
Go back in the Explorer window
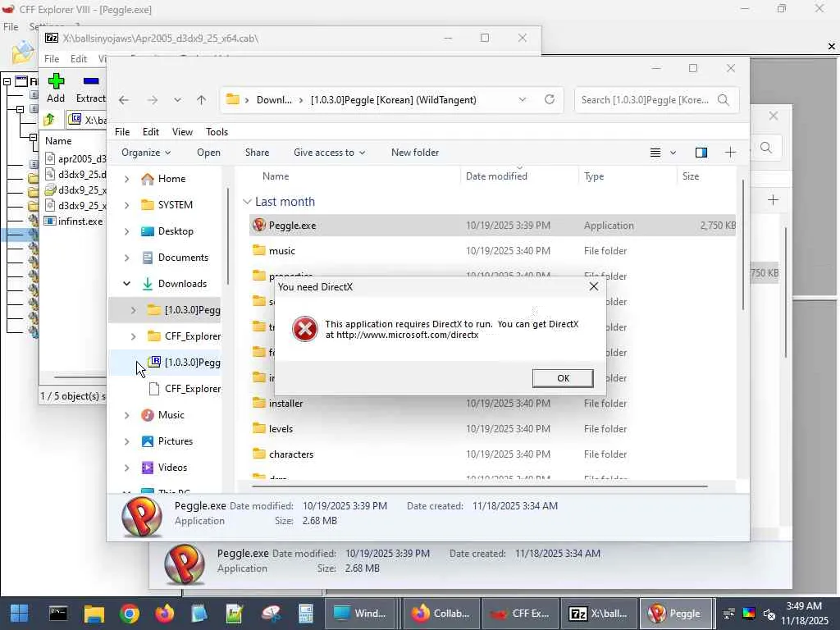[x=124, y=100]
